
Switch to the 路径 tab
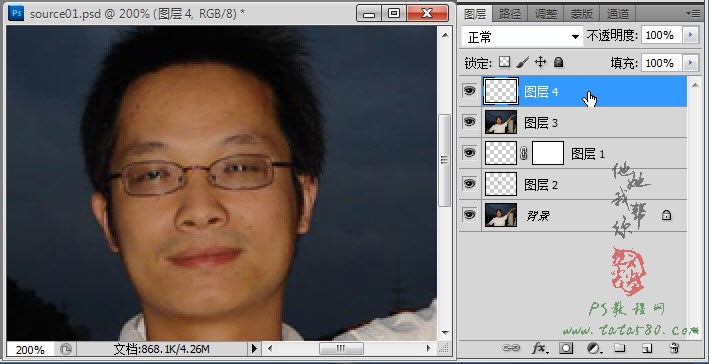[x=510, y=14]
